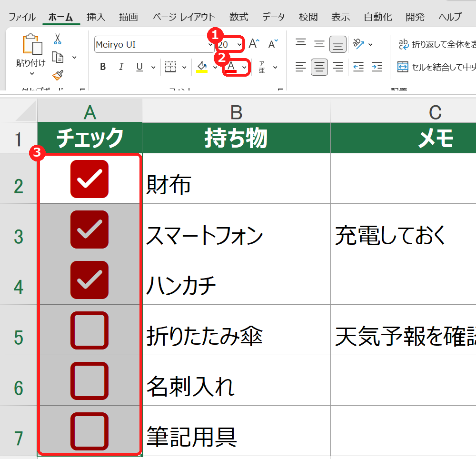Click セルを結合して中央揃え merge button
The width and height of the screenshot is (476, 459).
click(x=436, y=67)
